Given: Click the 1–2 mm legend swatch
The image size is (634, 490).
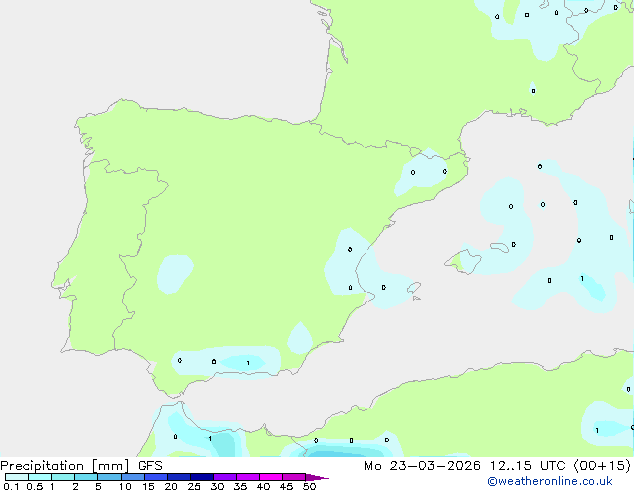Looking at the screenshot, I should pyautogui.click(x=63, y=477).
